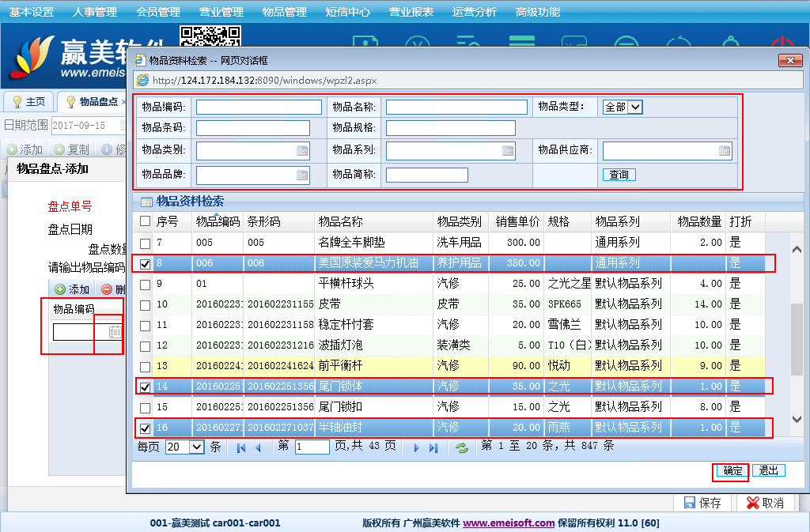Toggle the select-all header checkbox
Image resolution: width=810 pixels, height=532 pixels.
(145, 221)
